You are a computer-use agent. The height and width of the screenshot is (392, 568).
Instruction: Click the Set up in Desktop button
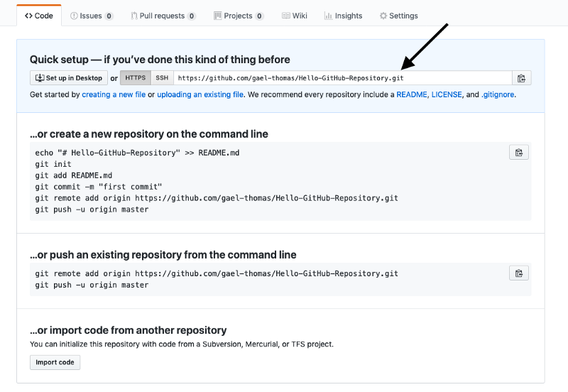68,78
